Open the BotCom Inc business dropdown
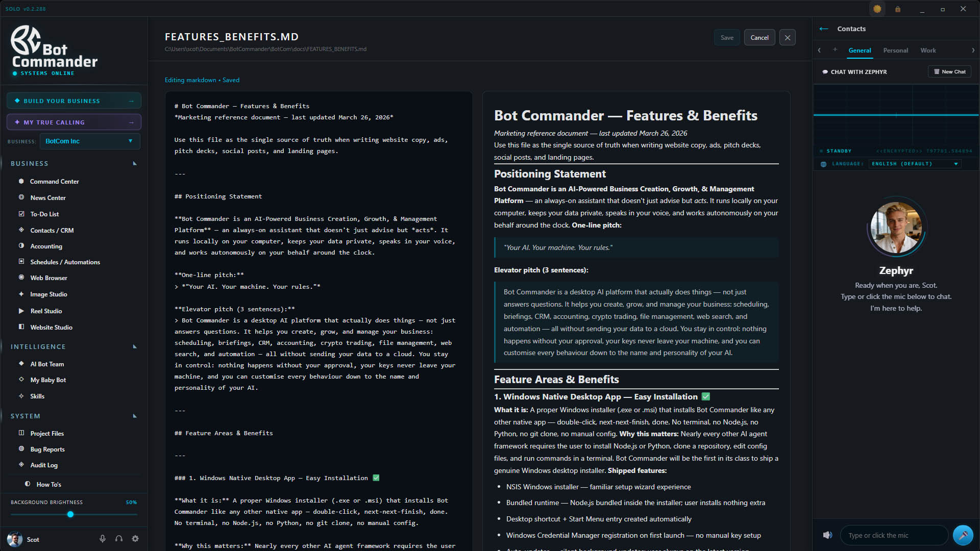This screenshot has height=551, width=980. coord(90,141)
